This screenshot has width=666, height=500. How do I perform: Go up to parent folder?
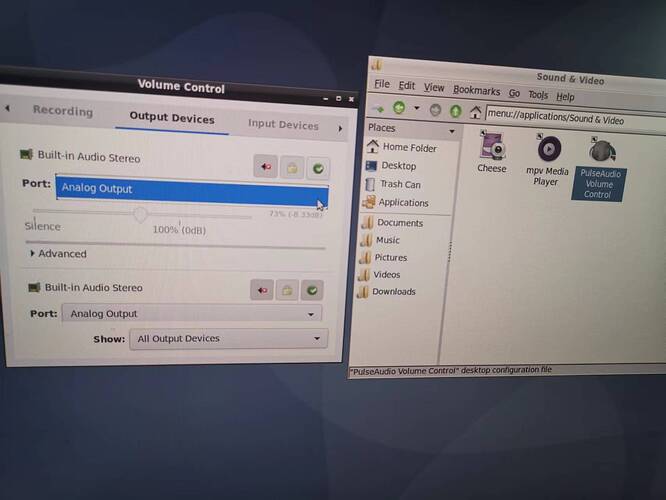tap(455, 111)
